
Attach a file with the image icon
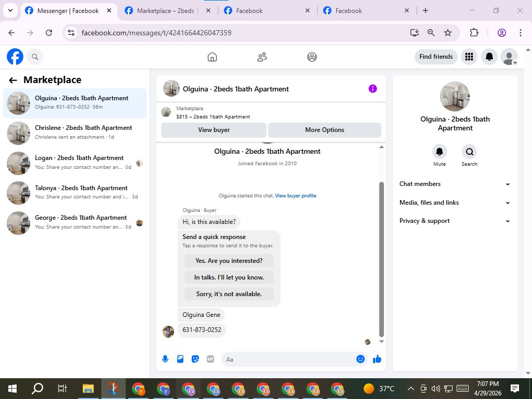180,359
